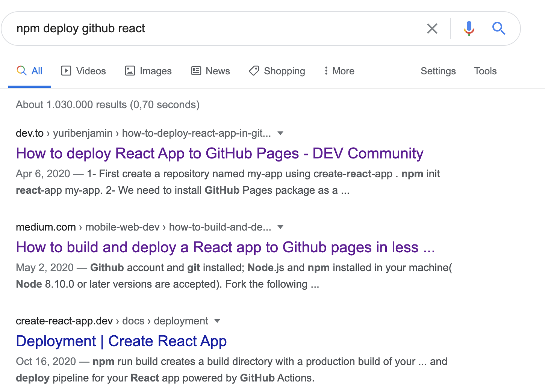
Task: Click the medium.com breadcrumb URL
Action: pos(143,227)
